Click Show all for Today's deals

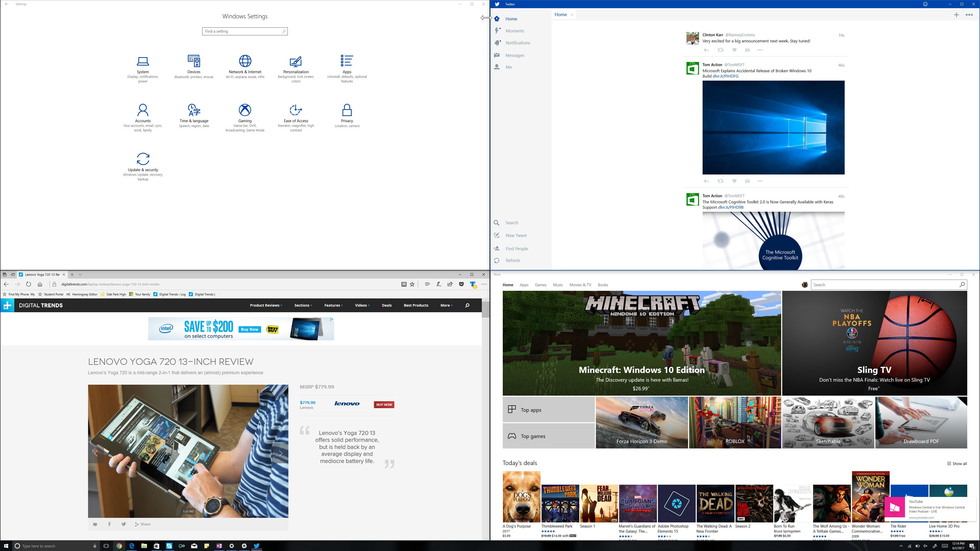[x=957, y=464]
